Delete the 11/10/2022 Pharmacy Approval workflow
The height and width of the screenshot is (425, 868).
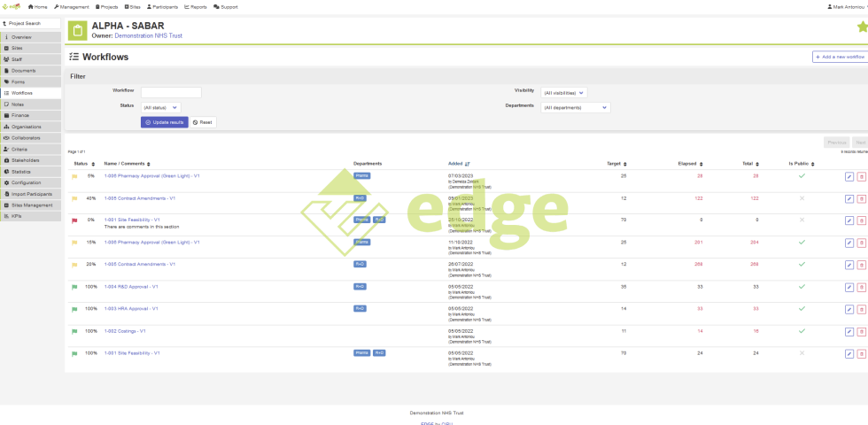point(861,243)
